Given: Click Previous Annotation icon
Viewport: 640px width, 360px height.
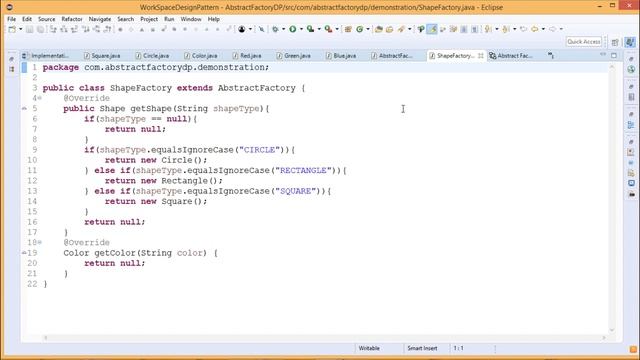Looking at the screenshot, I should click(x=506, y=29).
